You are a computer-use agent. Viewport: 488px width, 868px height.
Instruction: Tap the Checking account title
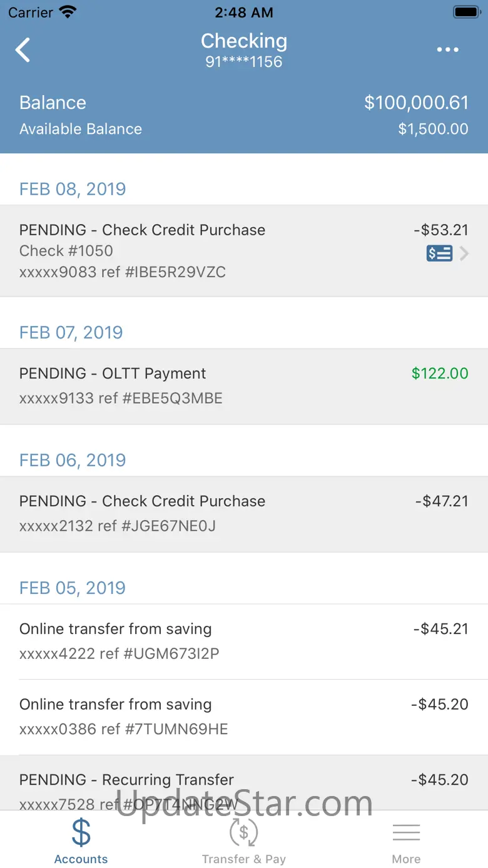(x=244, y=41)
